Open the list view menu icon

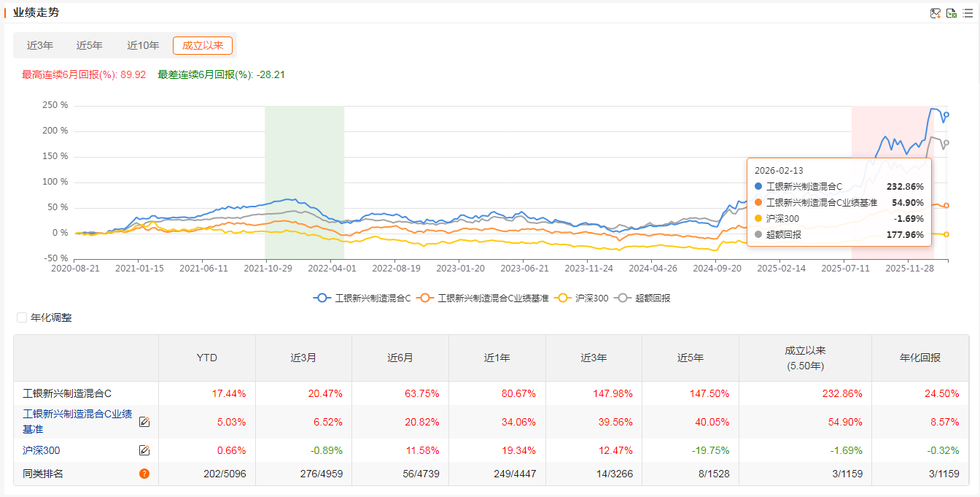968,13
